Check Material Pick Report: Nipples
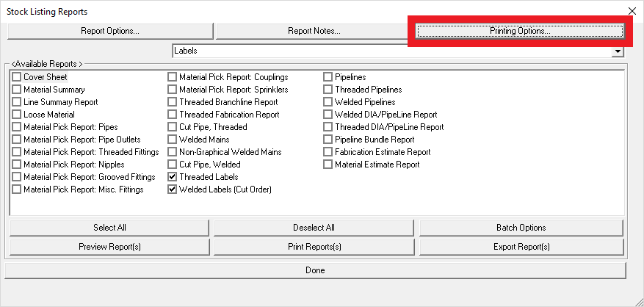 pyautogui.click(x=16, y=165)
